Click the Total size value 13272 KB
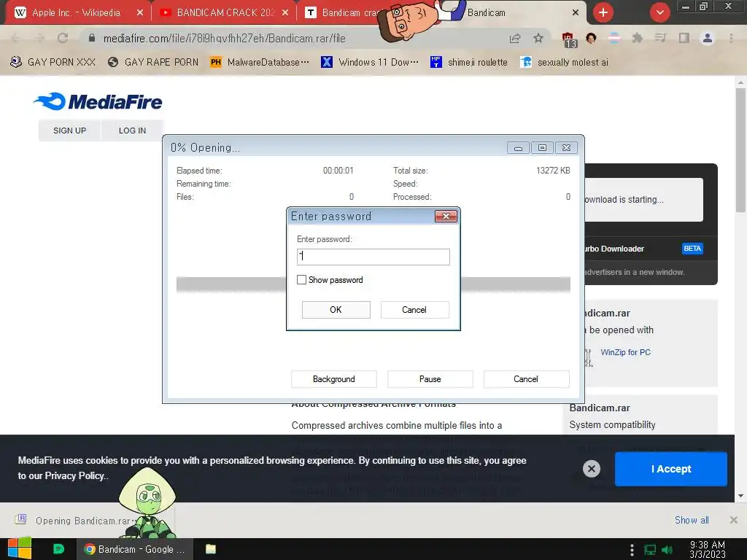The image size is (747, 560). click(553, 171)
